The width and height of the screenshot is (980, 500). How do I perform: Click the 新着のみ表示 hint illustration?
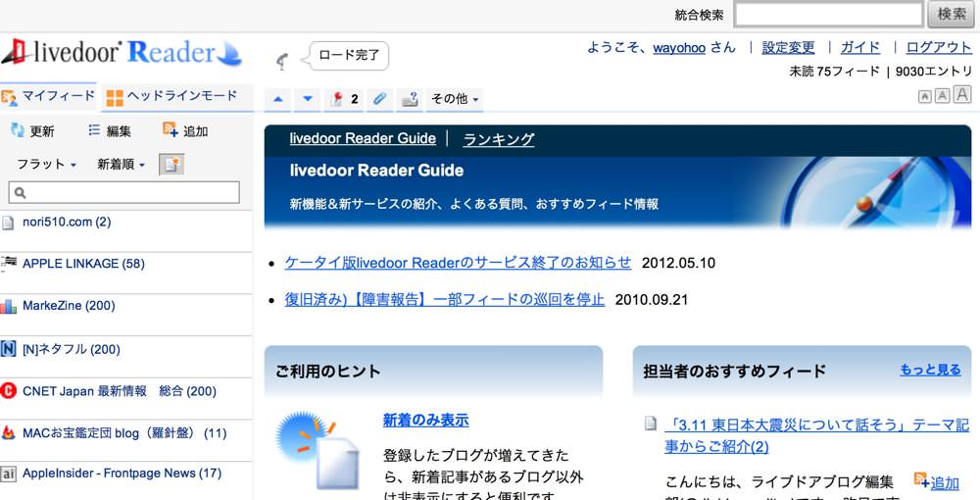[x=318, y=449]
